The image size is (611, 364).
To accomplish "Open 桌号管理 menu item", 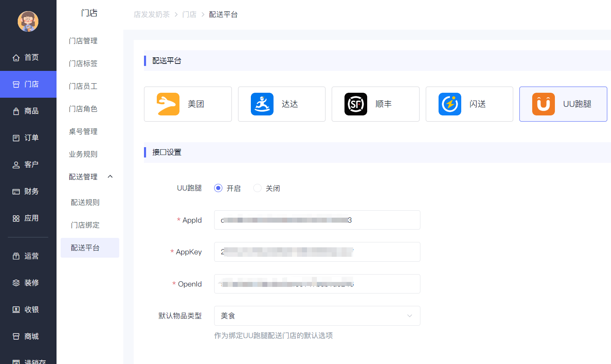I will tap(83, 132).
